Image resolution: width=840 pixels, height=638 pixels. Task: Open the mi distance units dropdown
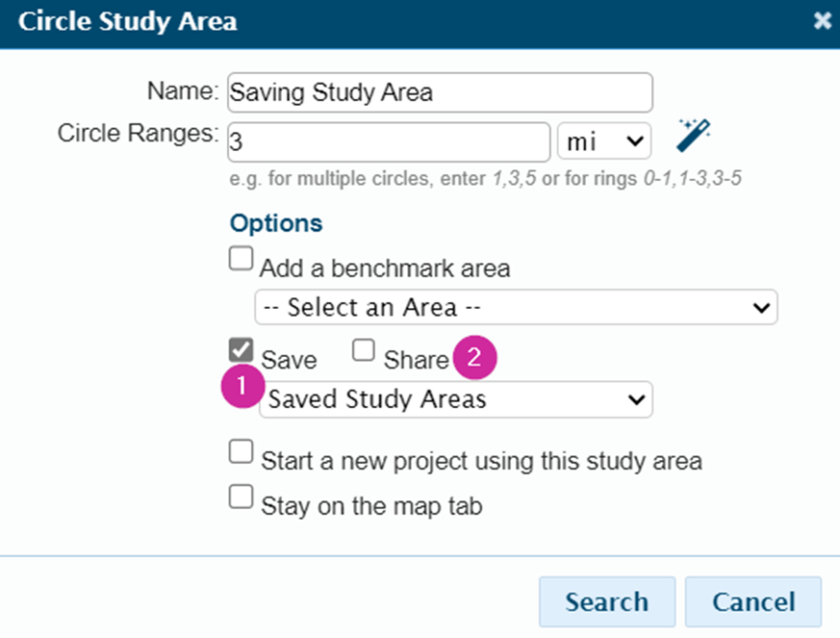click(604, 141)
